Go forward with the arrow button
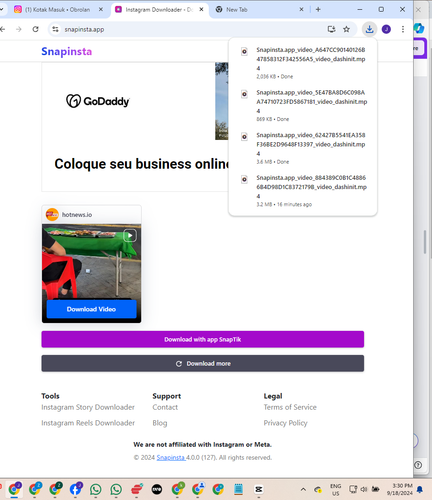The height and width of the screenshot is (500, 432). pos(19,29)
